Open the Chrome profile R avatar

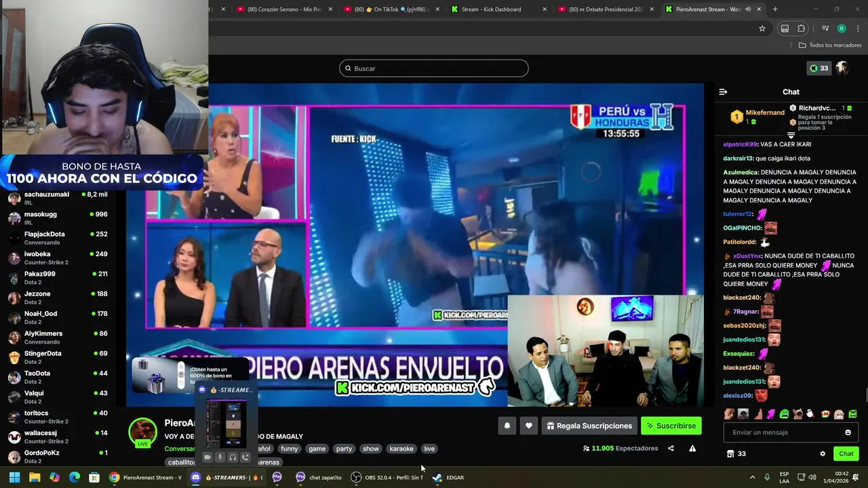842,28
